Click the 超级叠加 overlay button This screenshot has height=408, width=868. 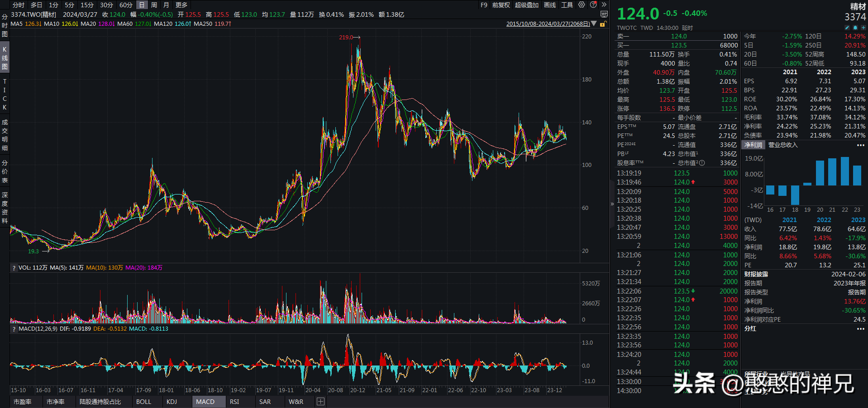point(527,5)
